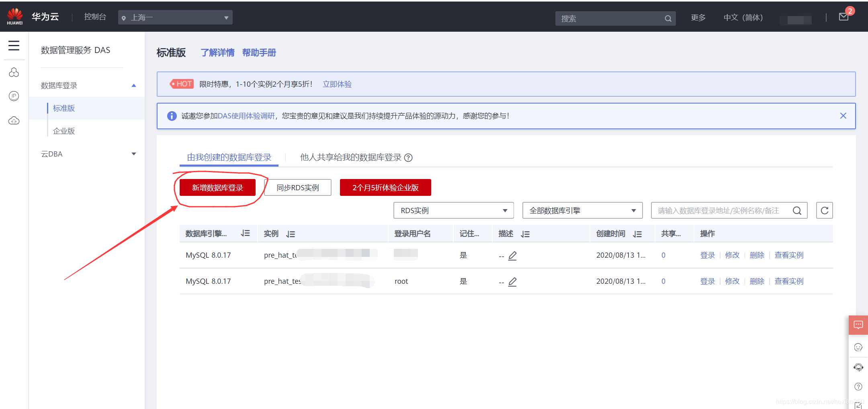Edit description pencil for first MySQL row
Image resolution: width=868 pixels, height=409 pixels.
point(512,256)
